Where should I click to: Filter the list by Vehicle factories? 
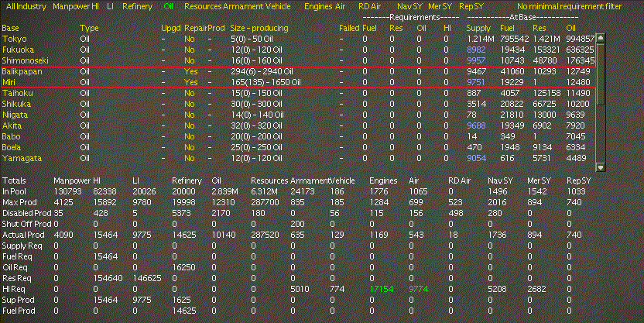278,6
